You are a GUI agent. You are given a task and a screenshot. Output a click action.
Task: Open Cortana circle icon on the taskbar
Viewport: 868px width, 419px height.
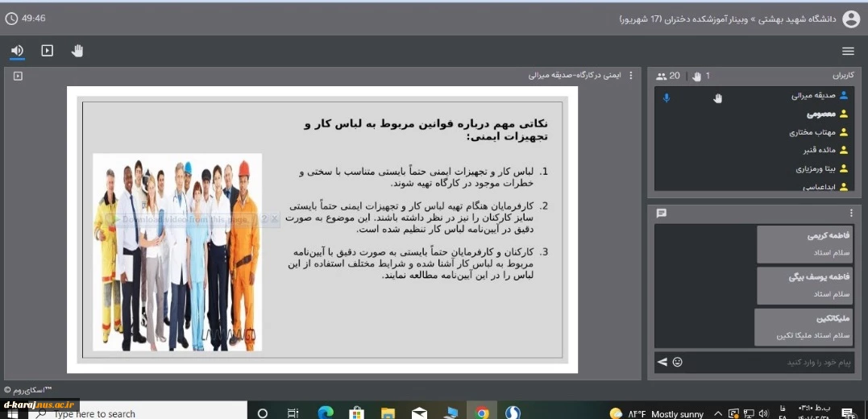point(263,413)
